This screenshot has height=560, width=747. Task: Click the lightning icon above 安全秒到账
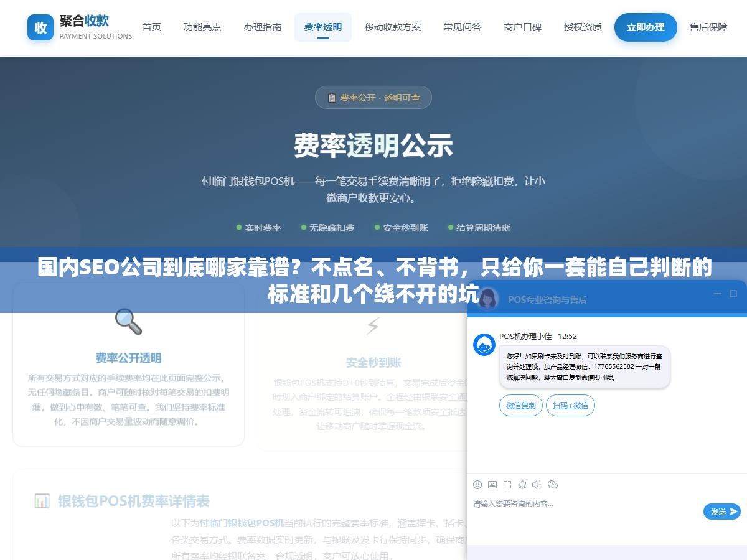point(373,325)
